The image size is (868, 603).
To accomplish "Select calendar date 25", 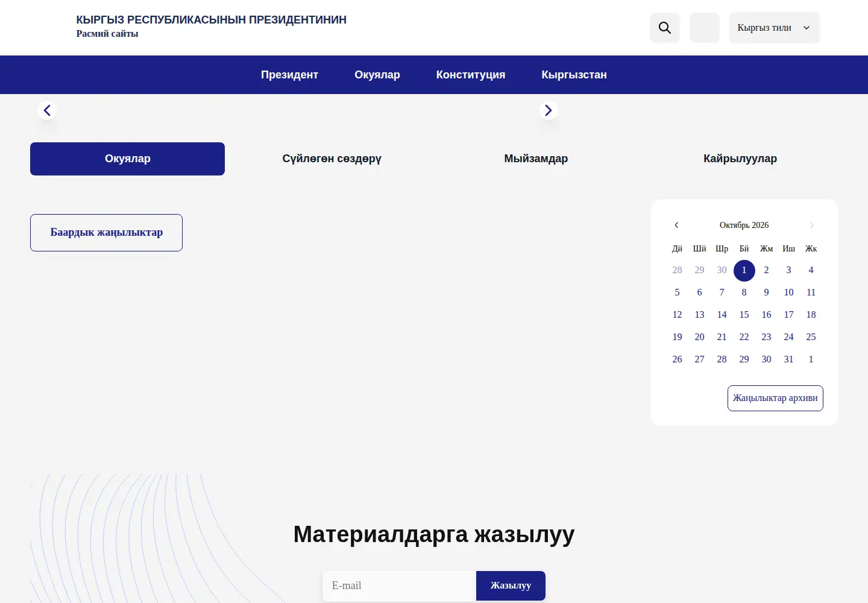I will tap(811, 337).
